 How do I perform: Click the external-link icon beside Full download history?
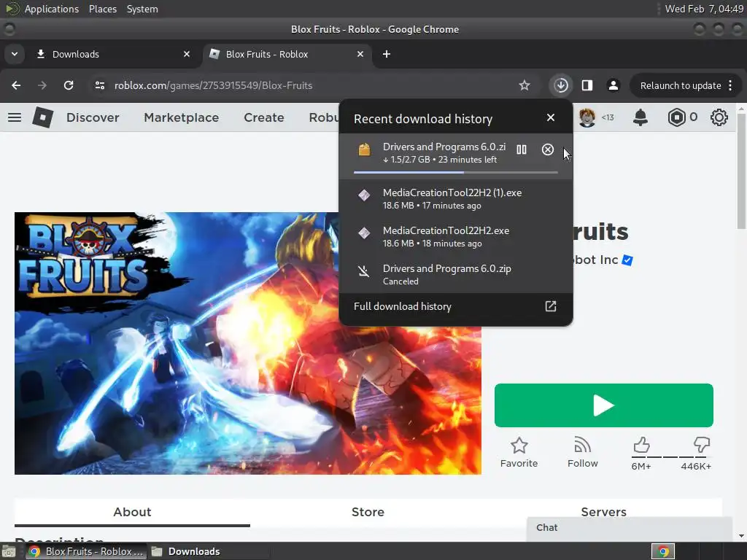point(550,306)
